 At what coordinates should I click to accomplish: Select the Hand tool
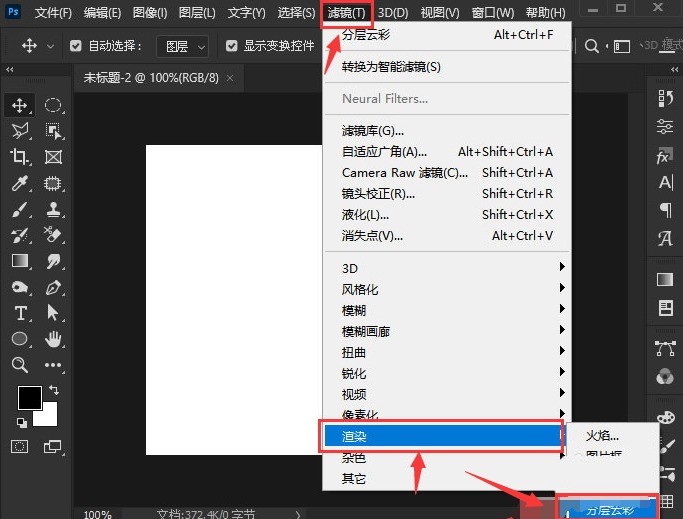[x=53, y=339]
